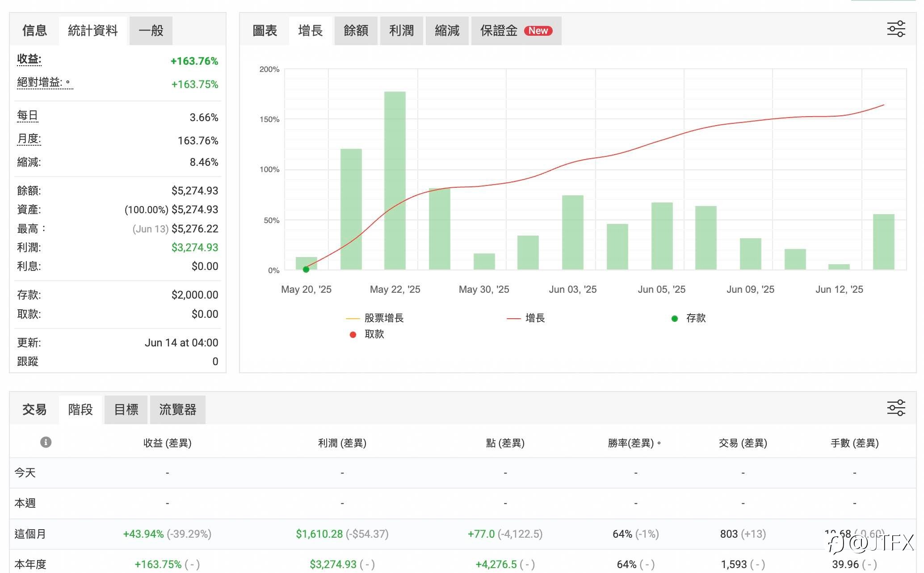This screenshot has width=924, height=573.
Task: Toggle 股票增長 legend series
Action: point(375,318)
